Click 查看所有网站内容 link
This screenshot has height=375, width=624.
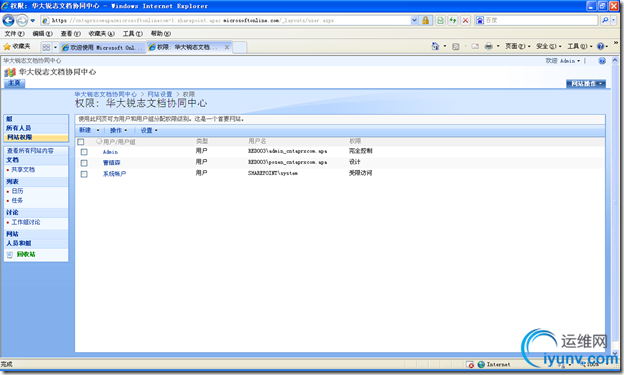30,151
